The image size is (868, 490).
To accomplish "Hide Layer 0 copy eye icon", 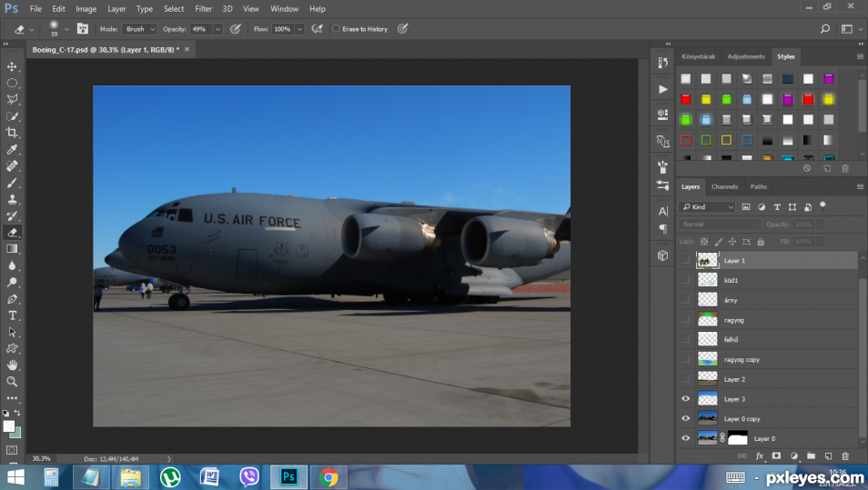I will [x=685, y=419].
